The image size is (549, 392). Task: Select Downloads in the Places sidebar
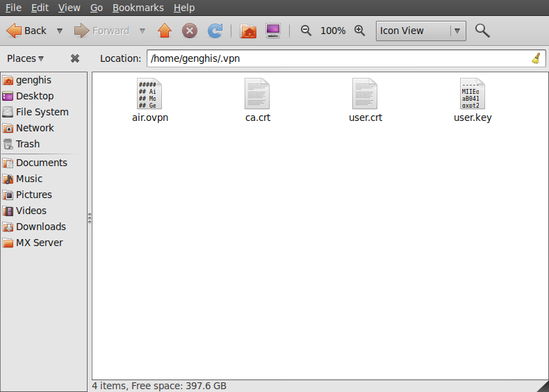[x=40, y=227]
